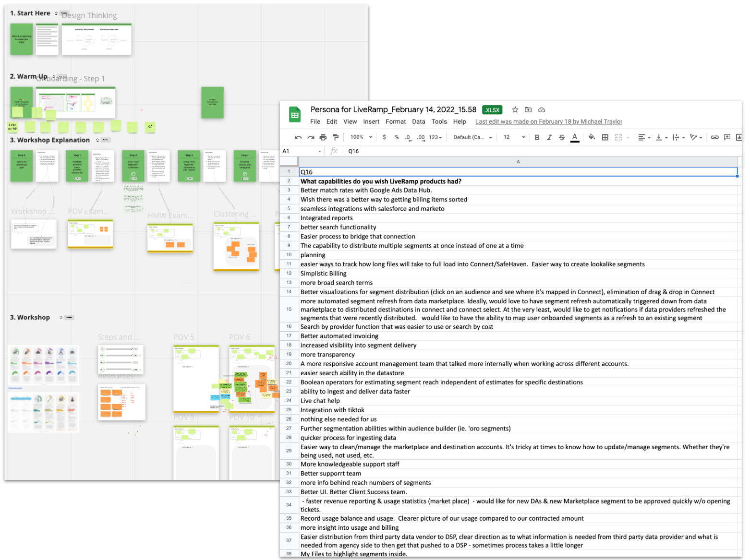Click the merge cells icon

(x=618, y=137)
